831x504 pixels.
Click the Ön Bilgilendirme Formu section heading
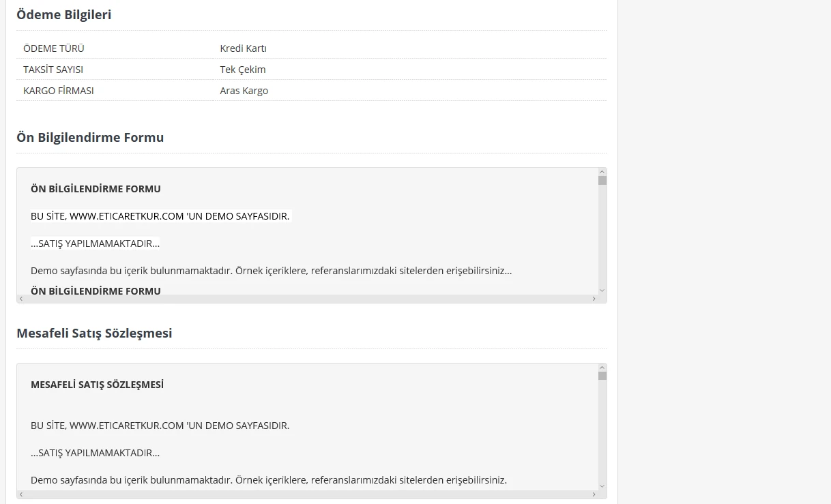[x=90, y=138]
